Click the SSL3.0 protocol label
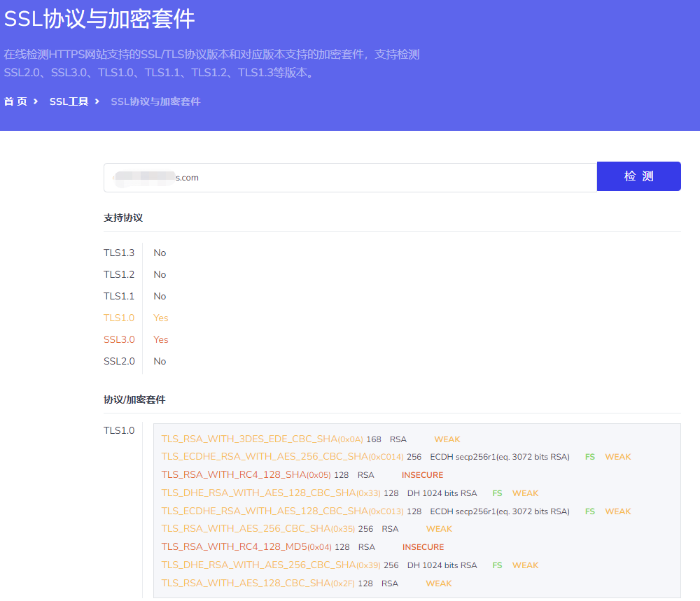 click(119, 339)
